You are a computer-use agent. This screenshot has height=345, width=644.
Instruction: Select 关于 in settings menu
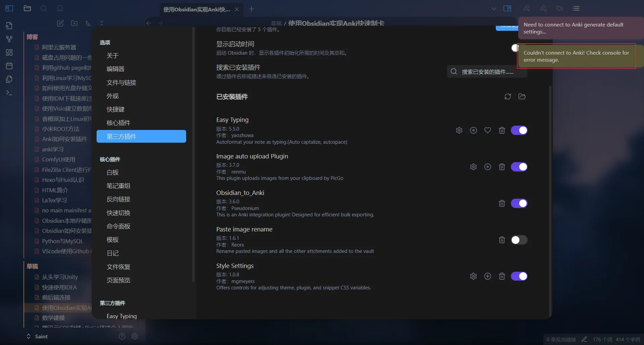tap(141, 56)
